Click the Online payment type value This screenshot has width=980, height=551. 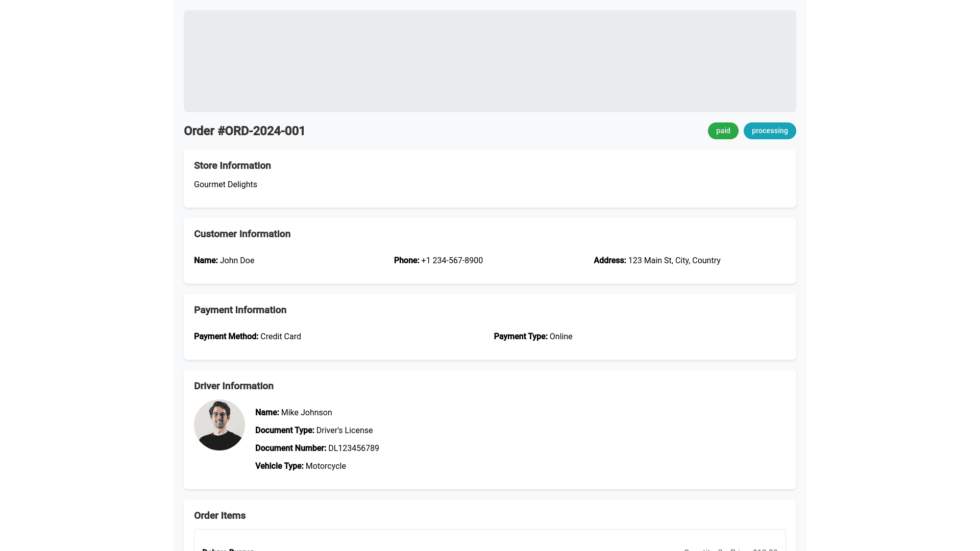tap(560, 337)
